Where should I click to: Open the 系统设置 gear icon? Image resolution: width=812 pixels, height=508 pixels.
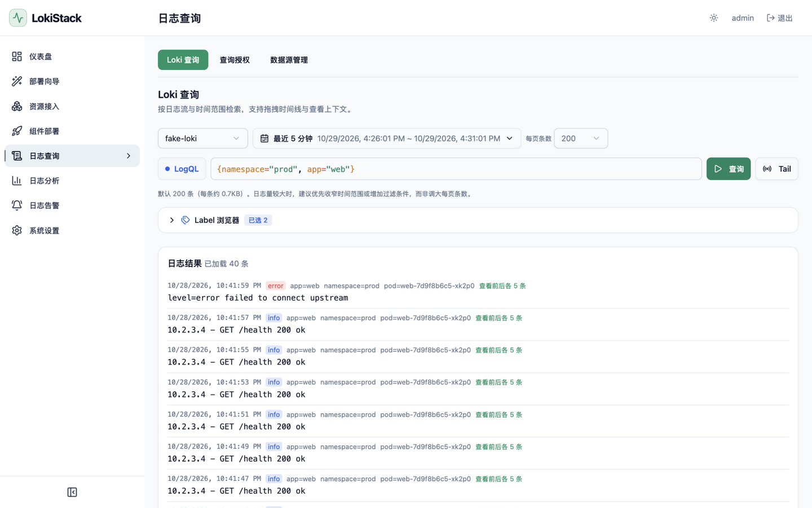pos(17,230)
